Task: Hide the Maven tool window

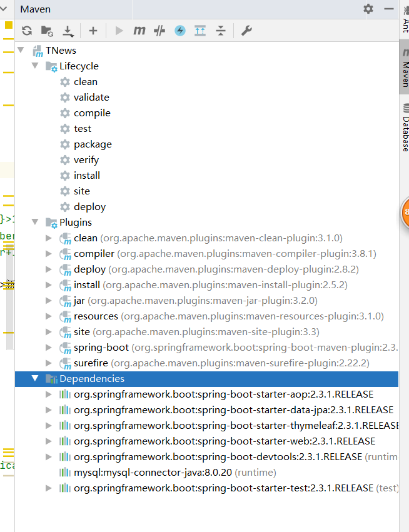Action: click(388, 9)
